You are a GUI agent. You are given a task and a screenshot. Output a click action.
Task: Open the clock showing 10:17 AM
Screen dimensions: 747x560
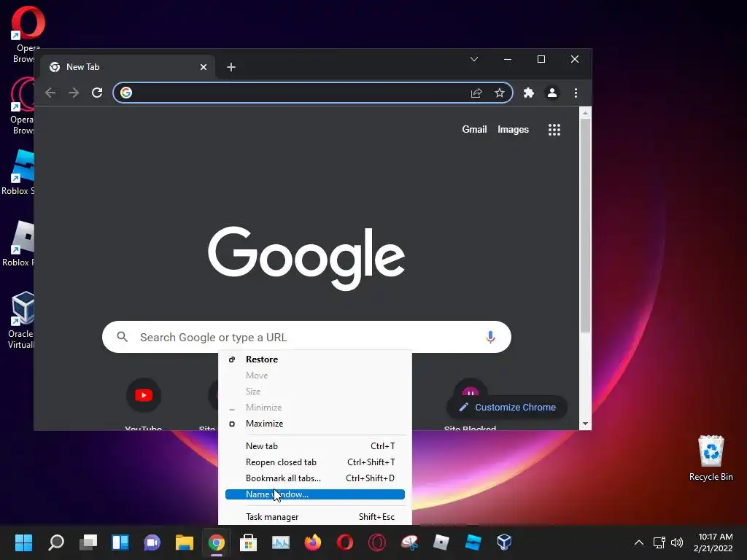713,542
